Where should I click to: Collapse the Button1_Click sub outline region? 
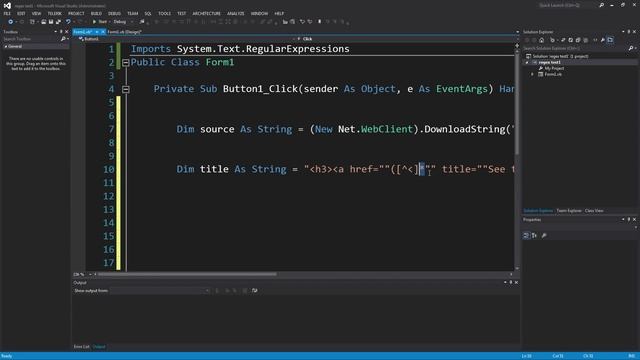tap(126, 89)
